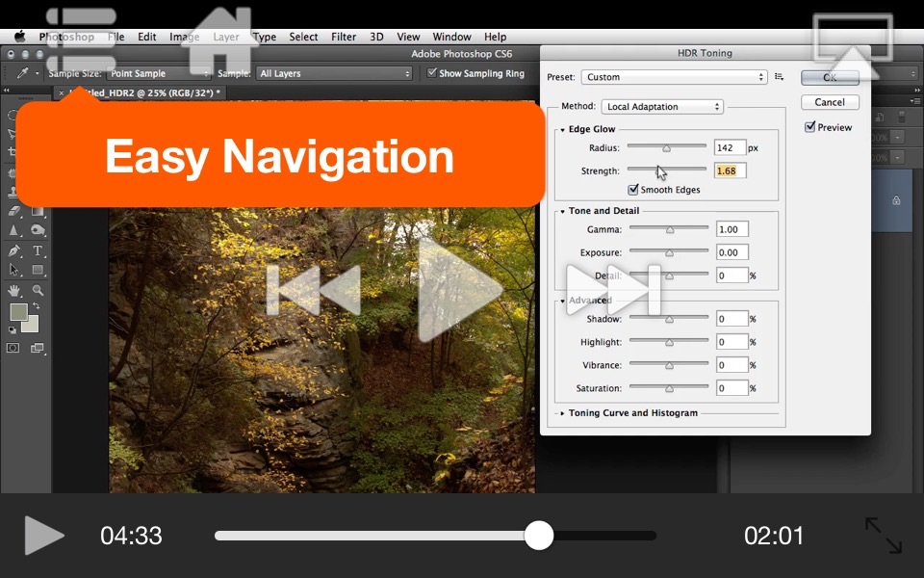Open the Apple menu
The image size is (924, 578).
pos(20,37)
